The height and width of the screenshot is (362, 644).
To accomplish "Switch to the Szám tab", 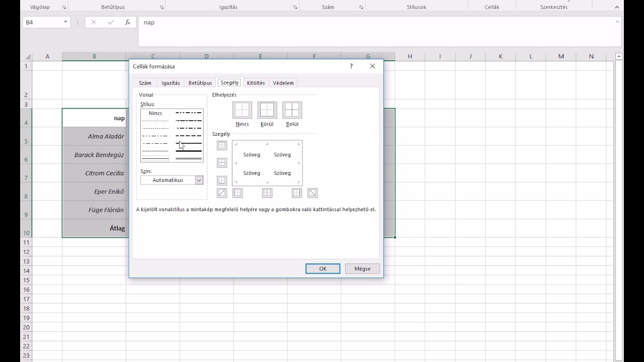I will pyautogui.click(x=145, y=83).
